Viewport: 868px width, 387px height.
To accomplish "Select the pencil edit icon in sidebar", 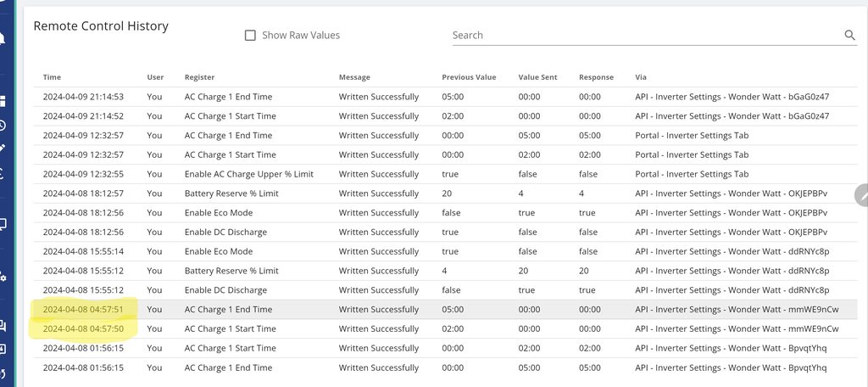I will click(3, 149).
